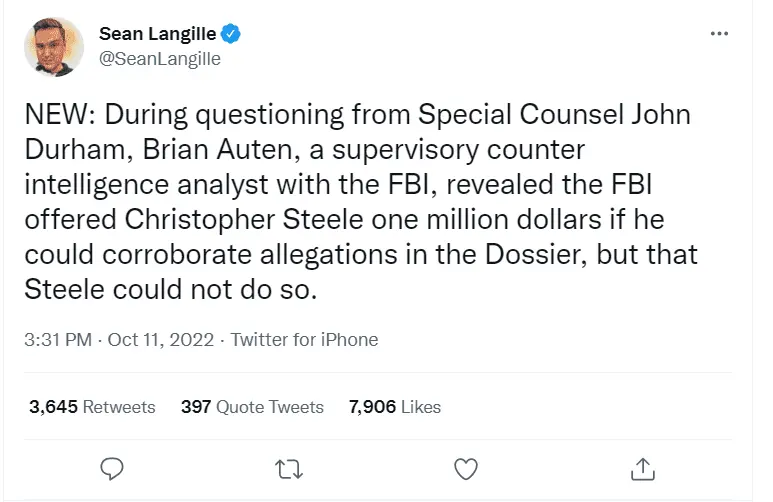
Task: Show the 397 Quote Tweets
Action: (x=252, y=407)
